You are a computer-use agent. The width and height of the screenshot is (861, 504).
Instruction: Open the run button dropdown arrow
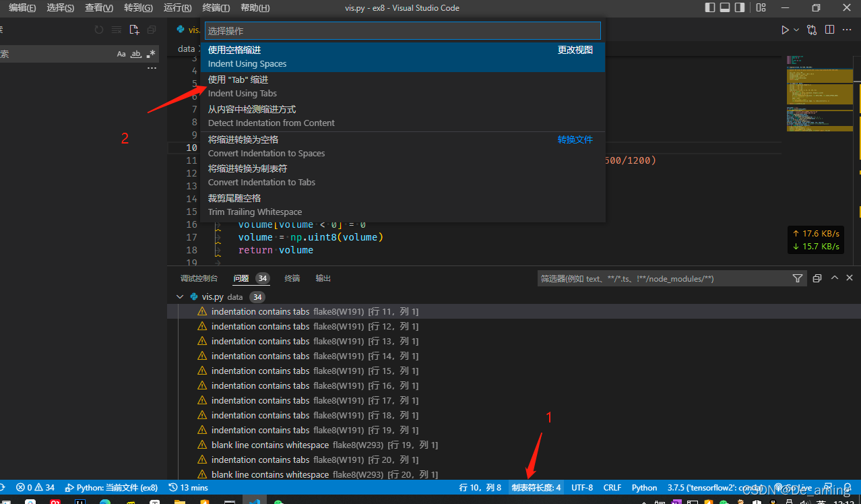[796, 30]
